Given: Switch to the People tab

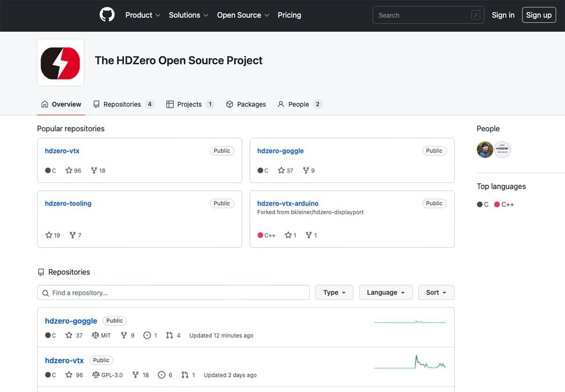Looking at the screenshot, I should (300, 104).
